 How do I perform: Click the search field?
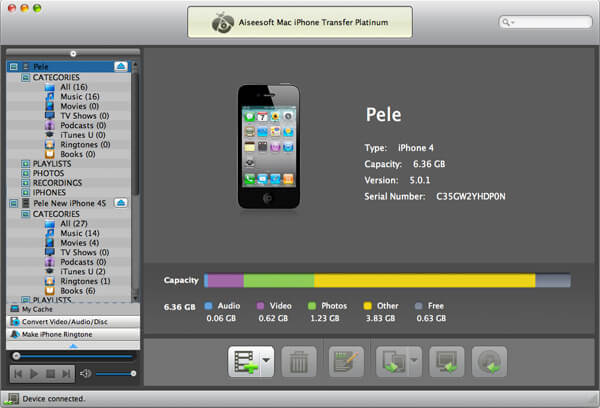(545, 22)
